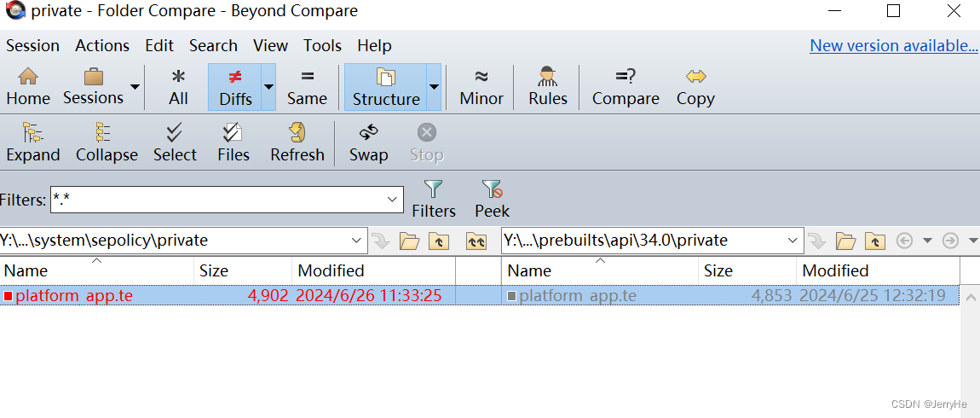
Task: Click right file size 4,853
Action: pos(771,295)
